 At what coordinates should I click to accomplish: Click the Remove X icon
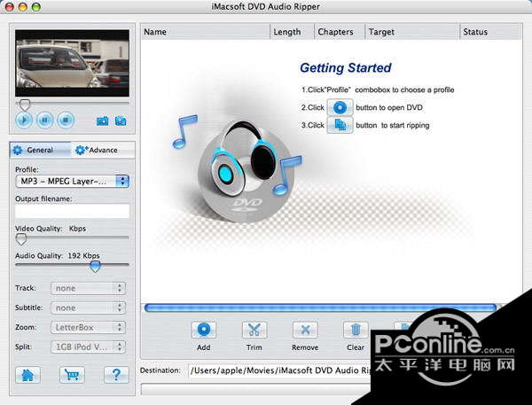(305, 330)
